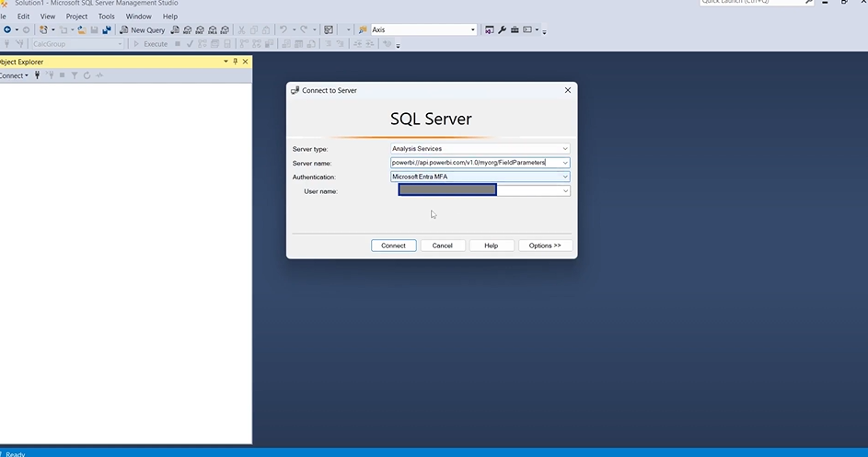Click the Stop square icon in Object Explorer

[x=62, y=75]
